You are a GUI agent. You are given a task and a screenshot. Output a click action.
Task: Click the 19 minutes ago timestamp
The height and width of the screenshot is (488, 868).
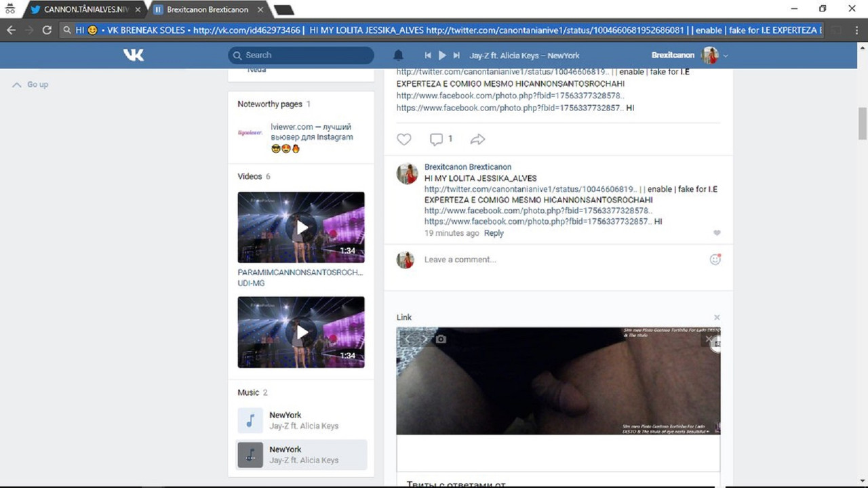click(452, 233)
